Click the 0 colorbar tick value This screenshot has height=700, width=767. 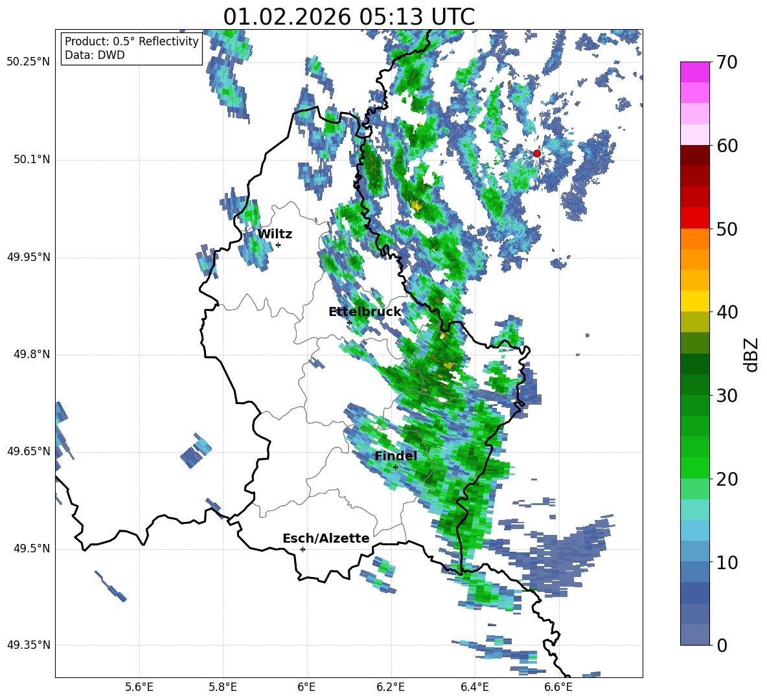[722, 646]
